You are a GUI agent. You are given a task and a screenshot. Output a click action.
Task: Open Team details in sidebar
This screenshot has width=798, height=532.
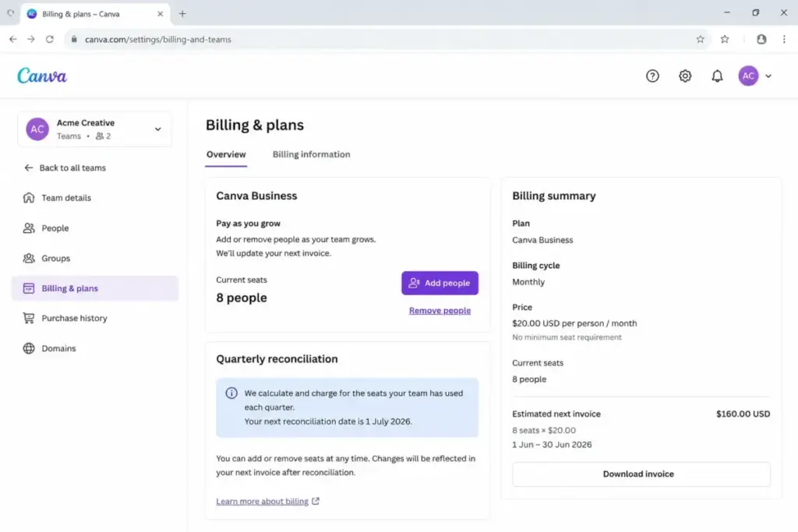click(x=94, y=198)
